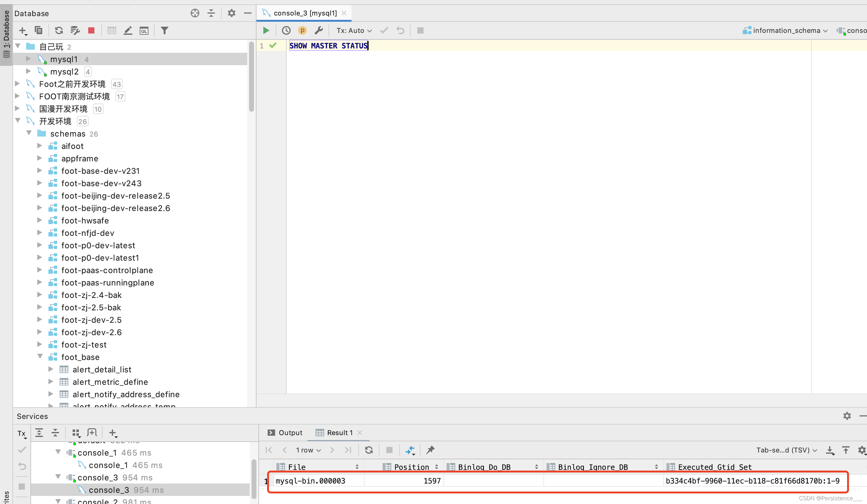Image resolution: width=867 pixels, height=504 pixels.
Task: Pin the Result 1 tab with the pin icon
Action: tap(430, 450)
